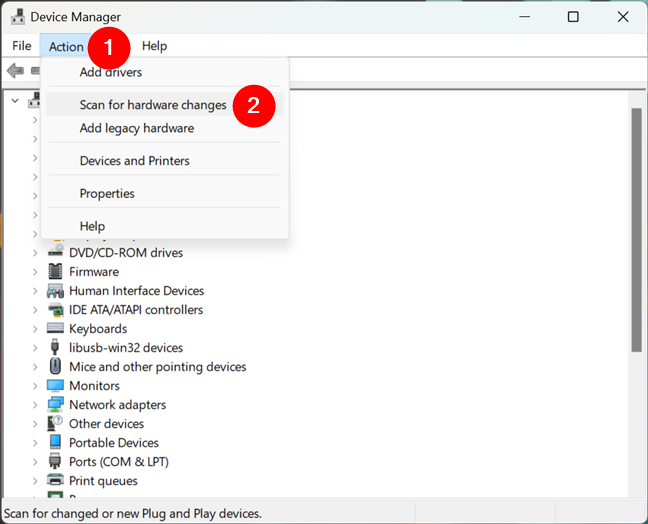This screenshot has width=648, height=524.
Task: Select Network adapters label
Action: (x=117, y=405)
